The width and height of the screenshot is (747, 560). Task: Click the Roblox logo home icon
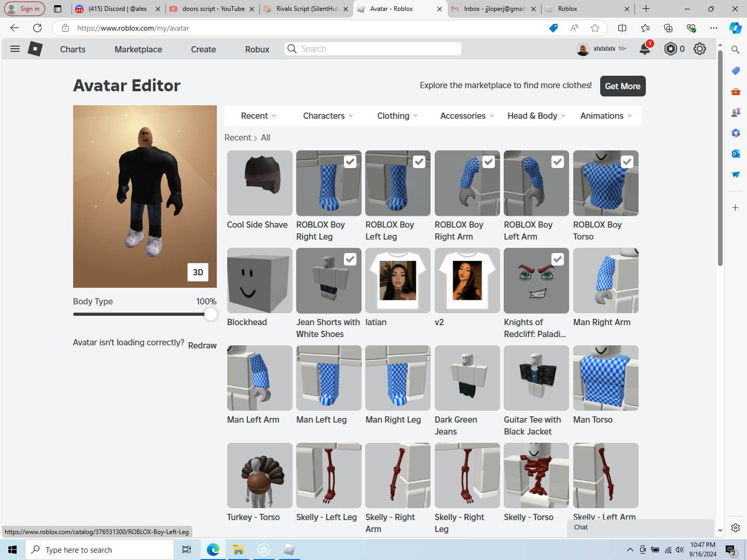[x=35, y=49]
